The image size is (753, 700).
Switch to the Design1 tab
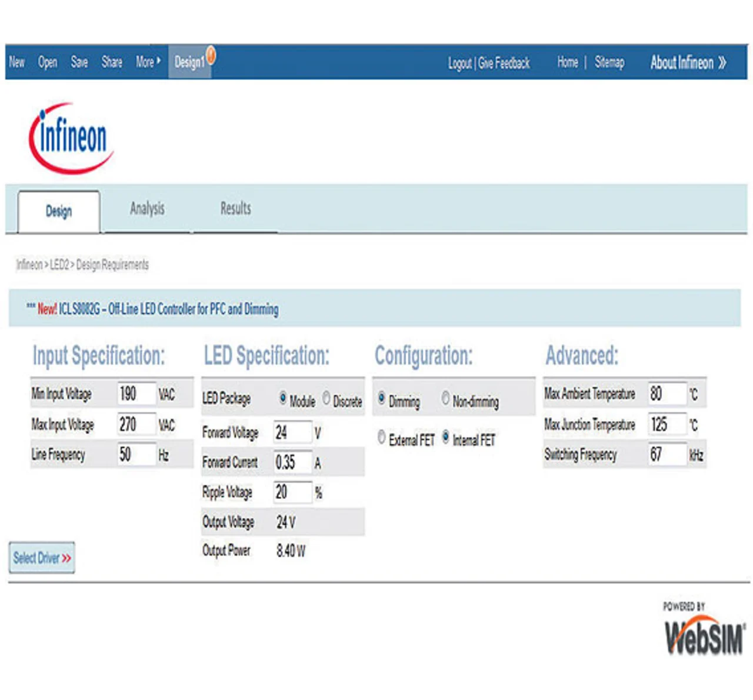point(189,62)
